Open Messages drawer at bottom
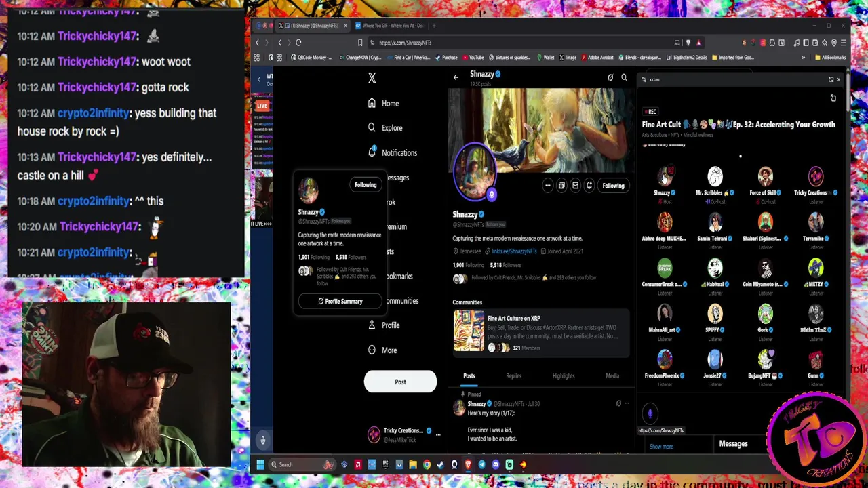The image size is (868, 488). point(733,444)
